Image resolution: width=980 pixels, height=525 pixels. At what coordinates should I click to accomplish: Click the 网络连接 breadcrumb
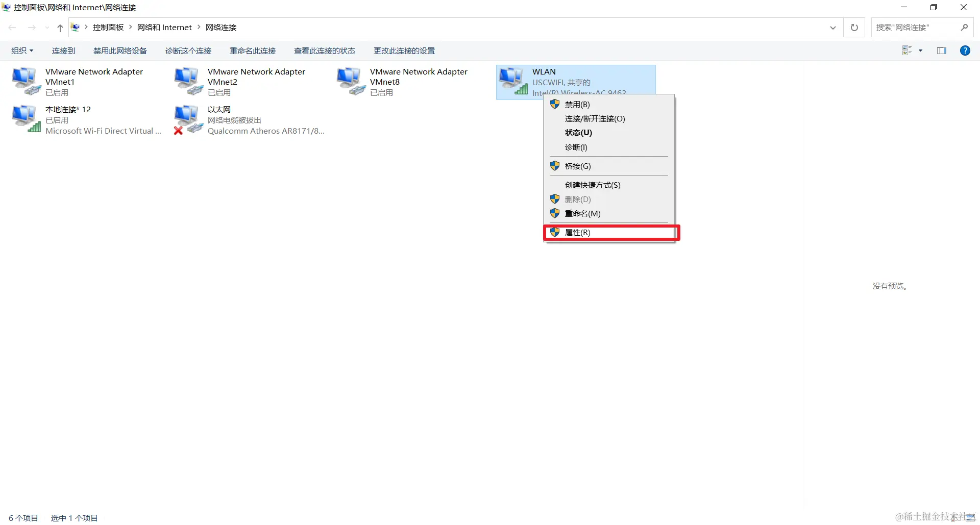[221, 28]
